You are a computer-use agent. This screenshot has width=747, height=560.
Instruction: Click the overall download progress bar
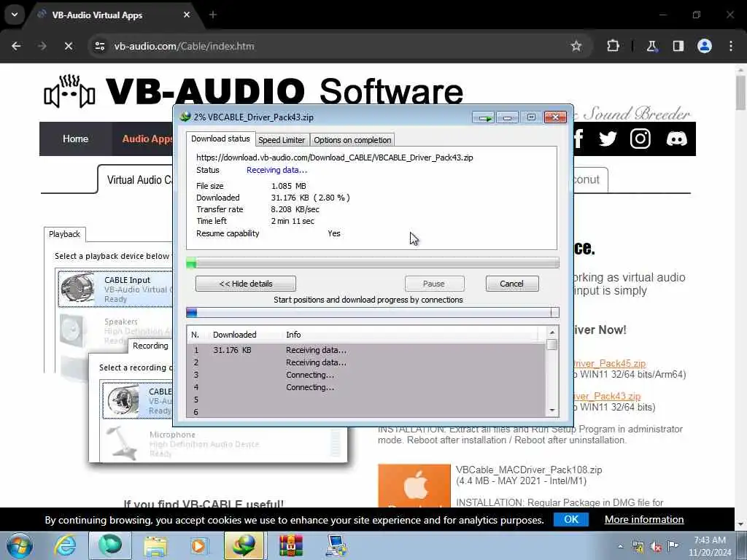pyautogui.click(x=373, y=262)
